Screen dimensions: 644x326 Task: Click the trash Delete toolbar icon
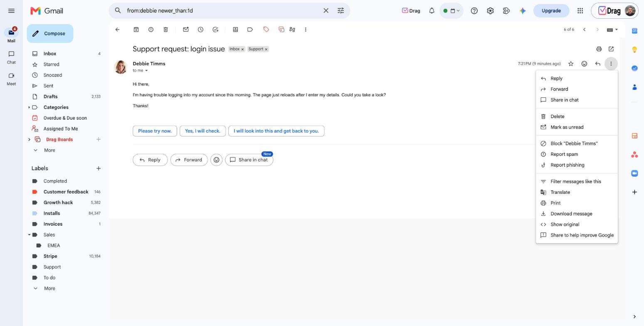coord(165,30)
